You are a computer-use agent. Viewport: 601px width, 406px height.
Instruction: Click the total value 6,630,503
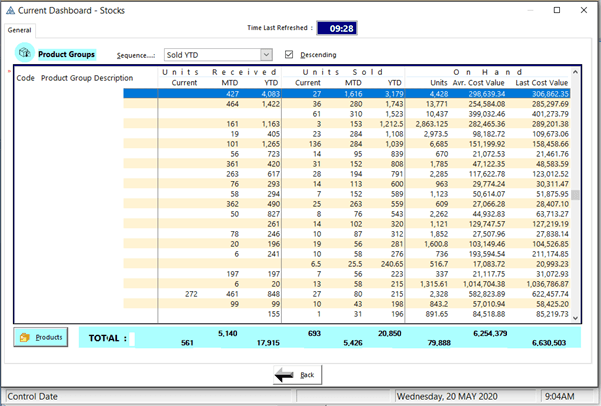pos(549,343)
